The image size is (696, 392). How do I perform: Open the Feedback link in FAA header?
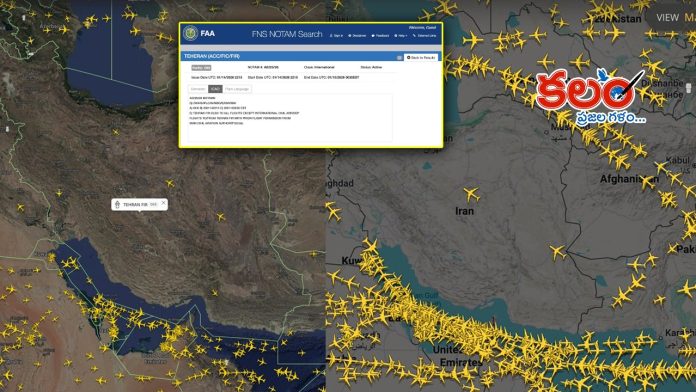[380, 36]
